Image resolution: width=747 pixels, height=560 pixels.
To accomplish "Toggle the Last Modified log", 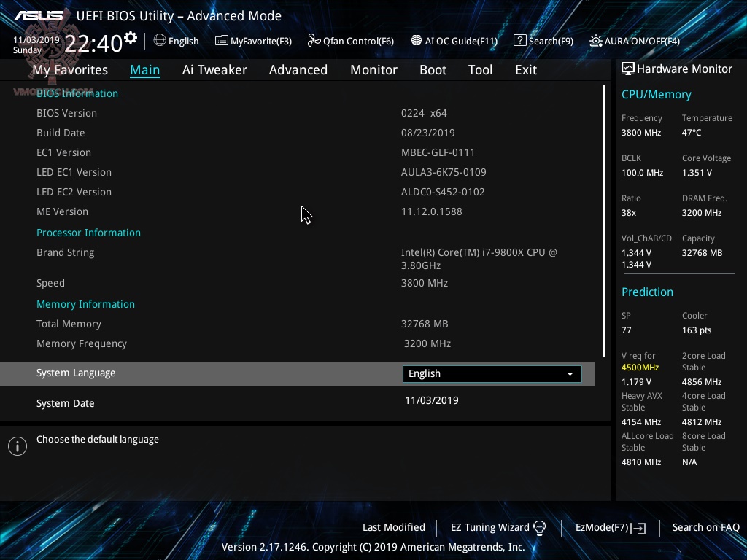I will tap(393, 527).
